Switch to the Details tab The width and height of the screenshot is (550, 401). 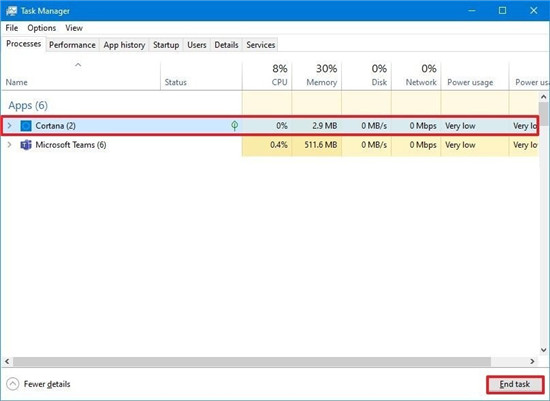click(x=226, y=45)
